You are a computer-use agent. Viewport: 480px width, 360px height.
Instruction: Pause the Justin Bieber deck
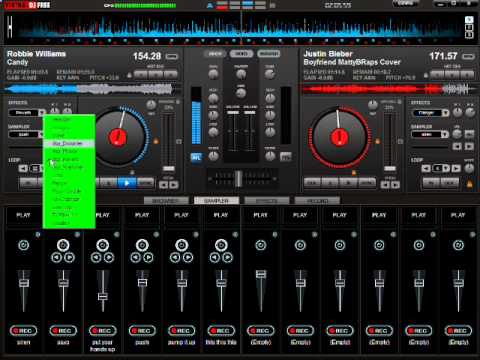[x=331, y=183]
